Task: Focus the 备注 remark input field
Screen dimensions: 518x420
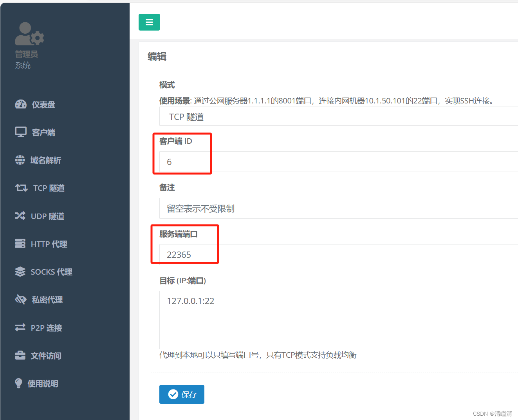Action: 339,208
